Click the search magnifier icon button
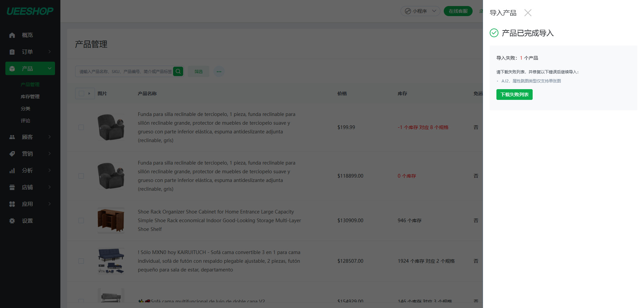 point(178,71)
